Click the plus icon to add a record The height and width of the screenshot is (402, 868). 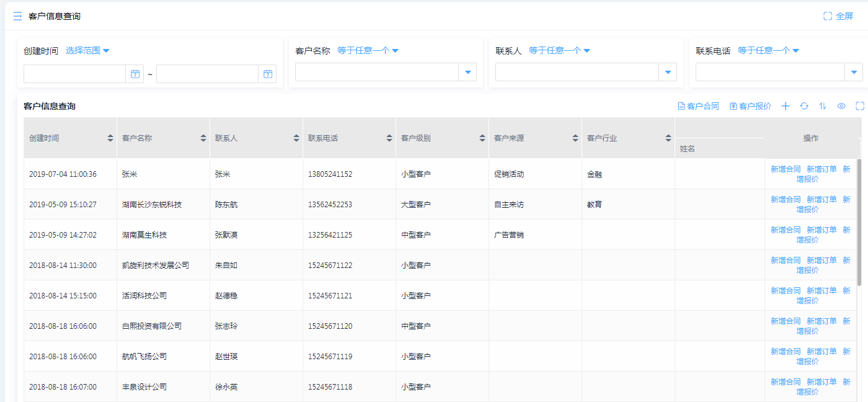786,106
